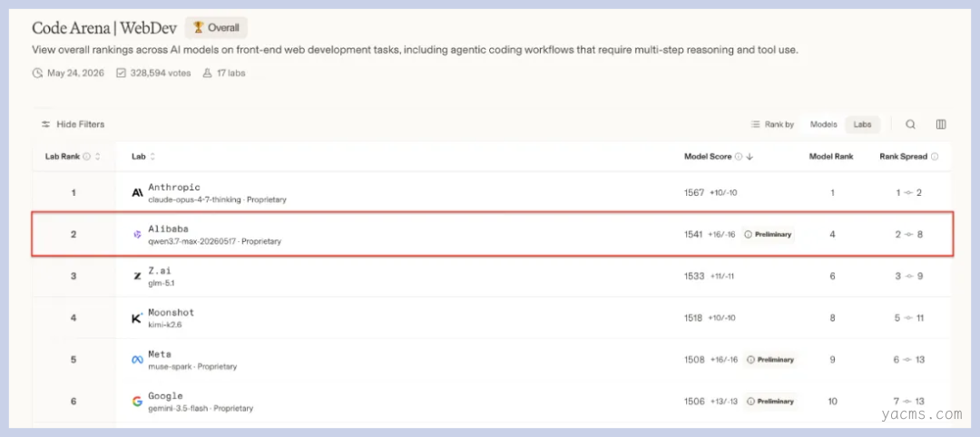Select glm-5.1 model text
The height and width of the screenshot is (437, 980).
point(160,284)
